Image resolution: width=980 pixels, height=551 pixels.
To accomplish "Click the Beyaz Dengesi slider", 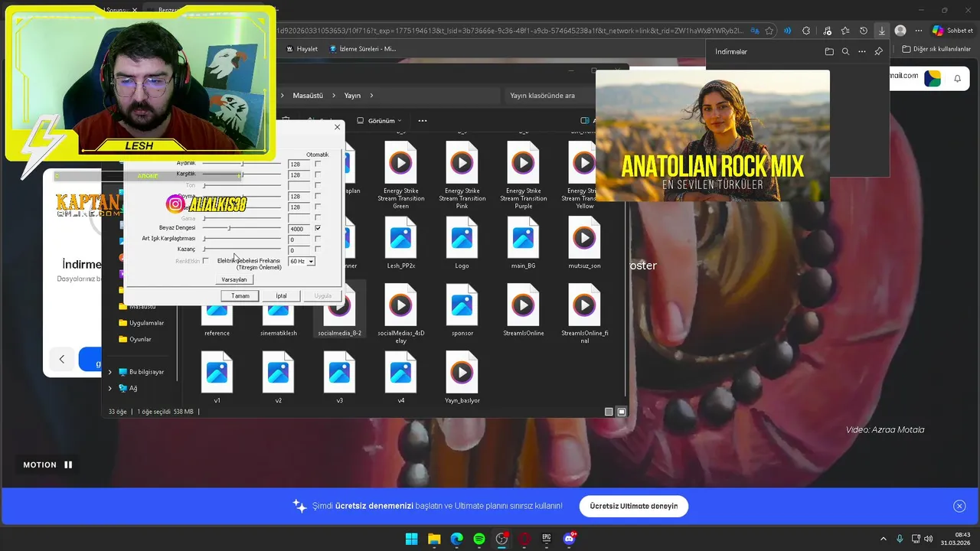I will coord(242,228).
